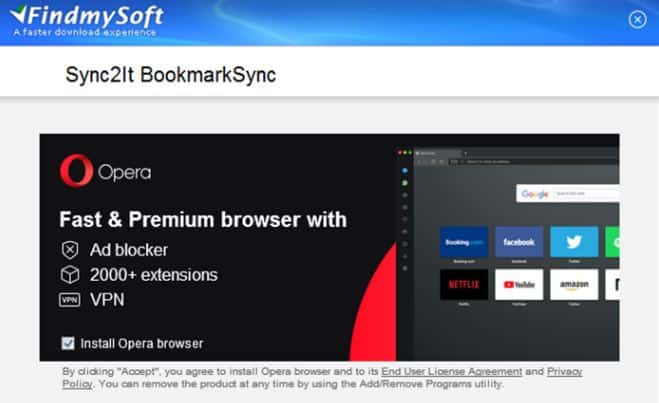659x403 pixels.
Task: Click the Facebook speed dial tile
Action: pyautogui.click(x=519, y=242)
